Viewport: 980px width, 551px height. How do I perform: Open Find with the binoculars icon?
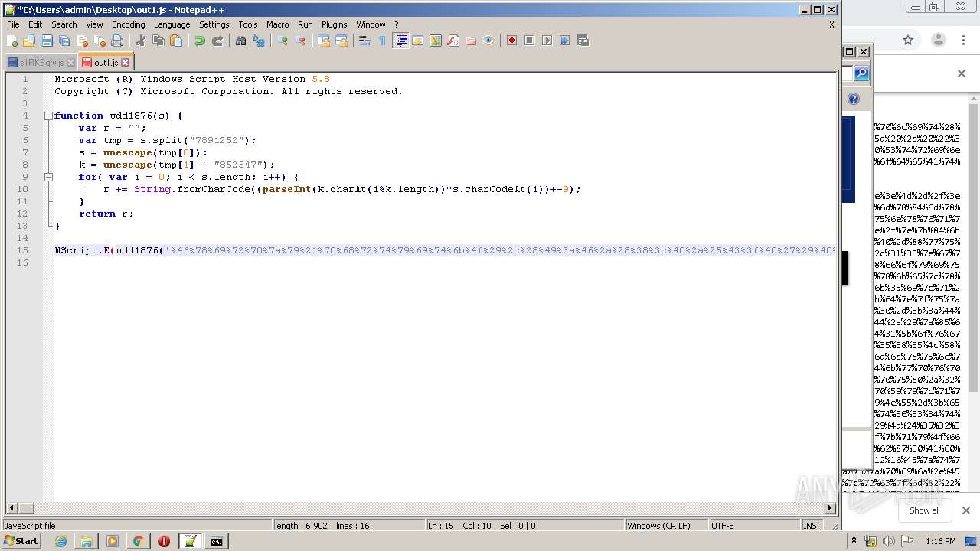click(241, 41)
